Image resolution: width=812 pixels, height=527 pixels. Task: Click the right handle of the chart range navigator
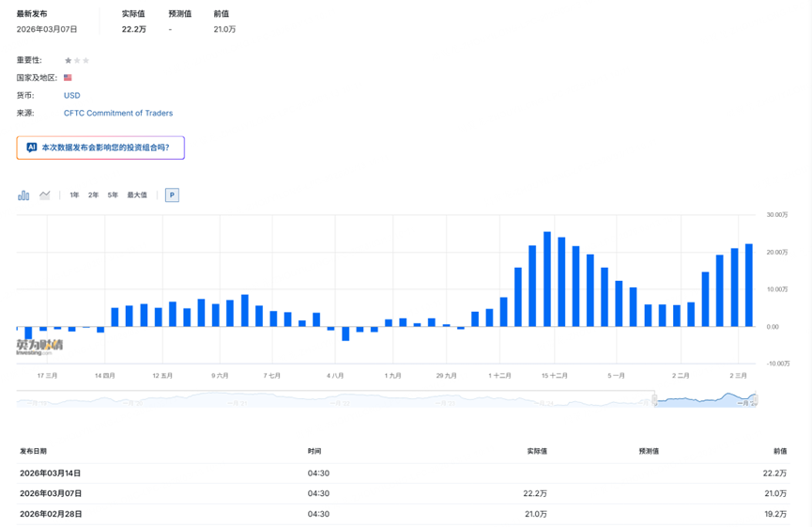(x=756, y=400)
